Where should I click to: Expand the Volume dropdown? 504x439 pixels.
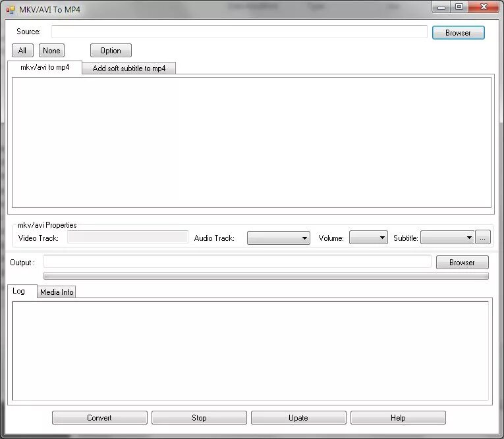pos(368,238)
